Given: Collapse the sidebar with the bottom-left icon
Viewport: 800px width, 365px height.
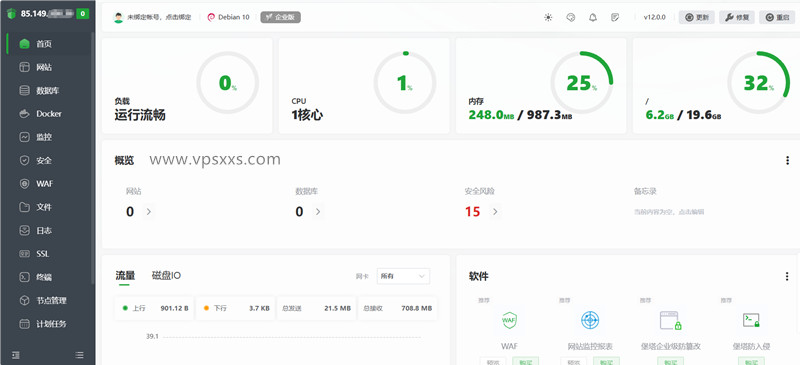Looking at the screenshot, I should [x=16, y=354].
